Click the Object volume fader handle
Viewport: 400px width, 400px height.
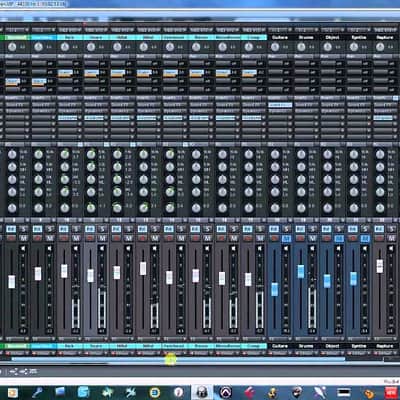327,281
